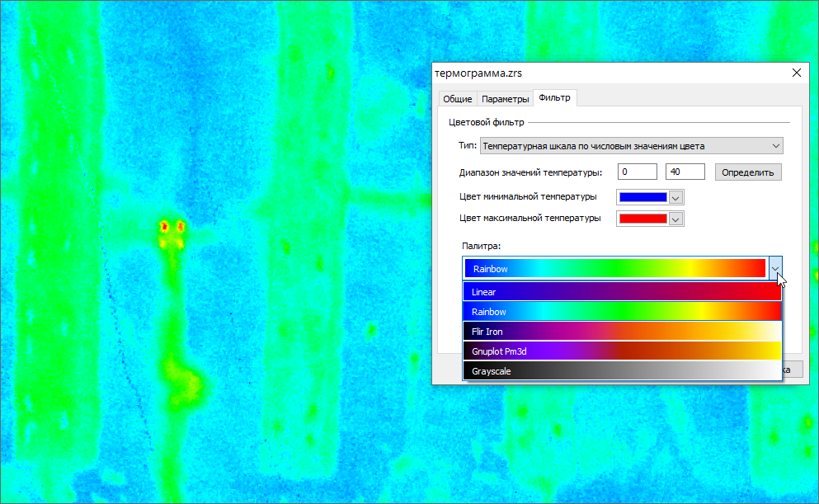Open the Параметры tab
The height and width of the screenshot is (504, 819).
point(505,99)
